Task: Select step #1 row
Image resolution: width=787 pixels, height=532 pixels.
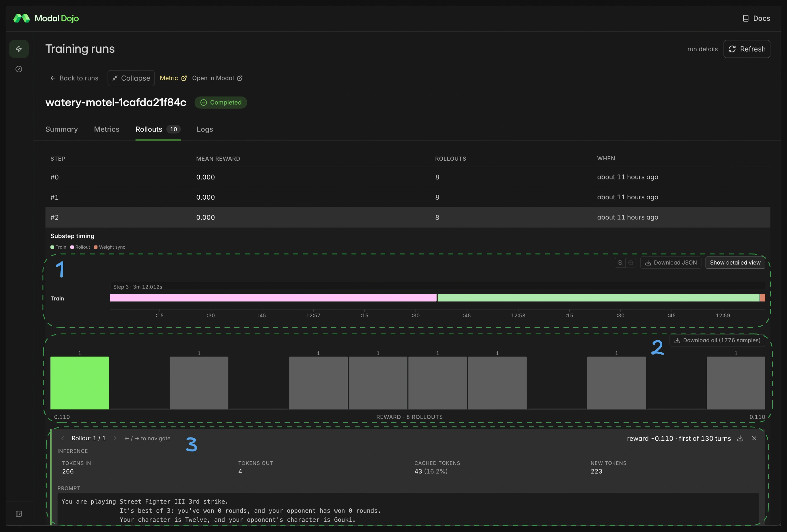Action: click(408, 197)
